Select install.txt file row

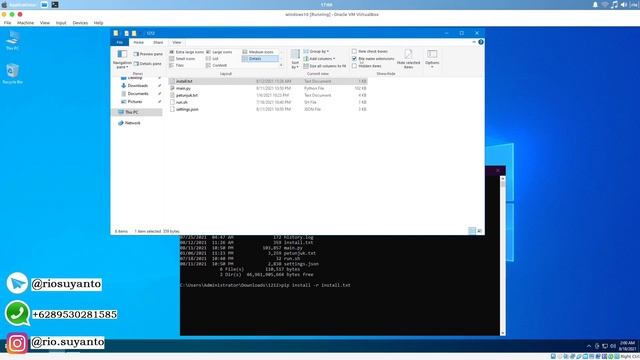[268, 81]
